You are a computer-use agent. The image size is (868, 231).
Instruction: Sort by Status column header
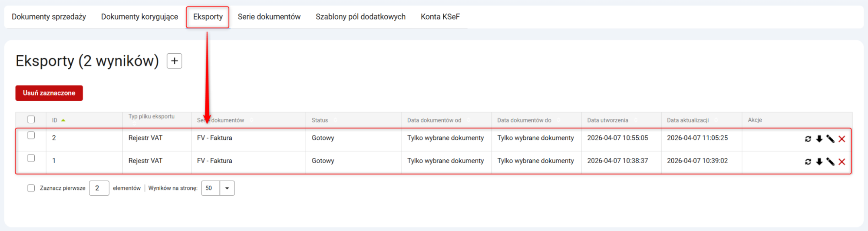(x=320, y=120)
